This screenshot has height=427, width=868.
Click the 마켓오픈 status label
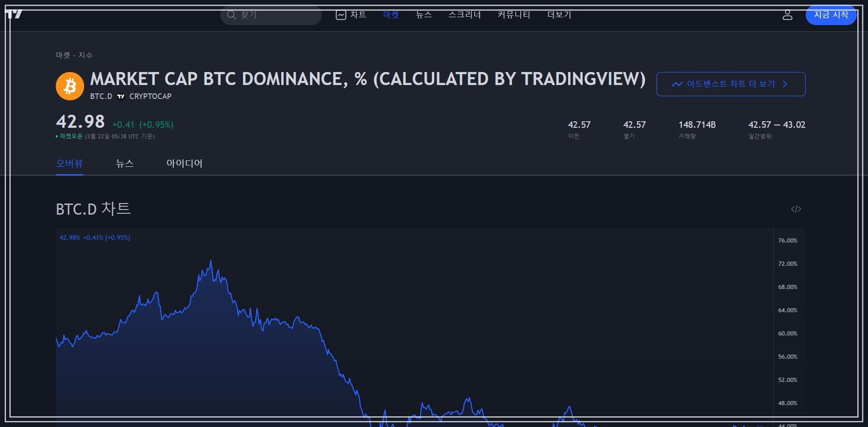click(71, 136)
